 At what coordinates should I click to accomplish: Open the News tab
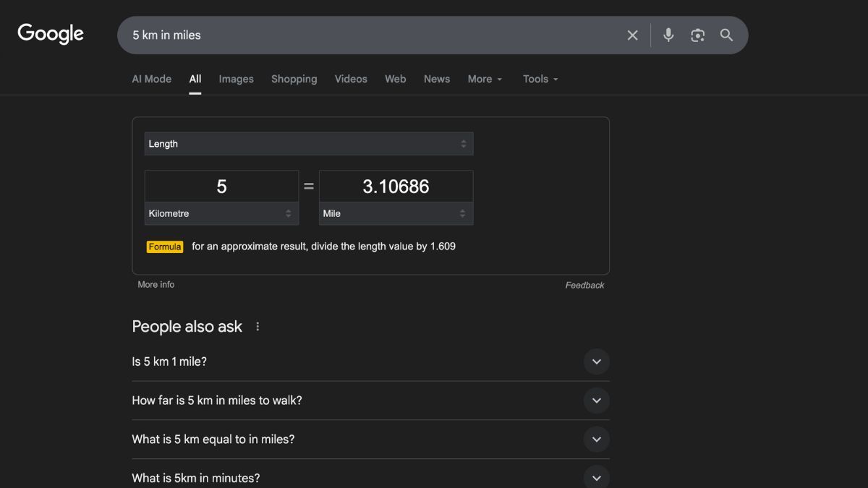tap(436, 80)
